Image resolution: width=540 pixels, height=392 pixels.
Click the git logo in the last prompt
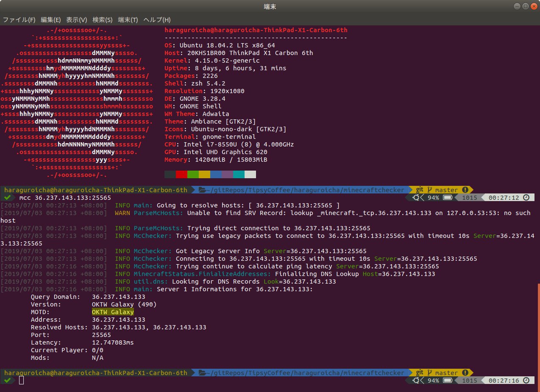tap(420, 373)
